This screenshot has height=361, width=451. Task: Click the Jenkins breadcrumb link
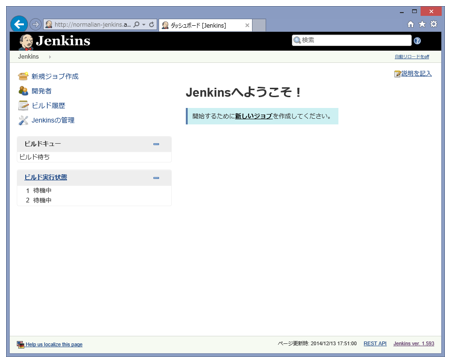tap(28, 57)
